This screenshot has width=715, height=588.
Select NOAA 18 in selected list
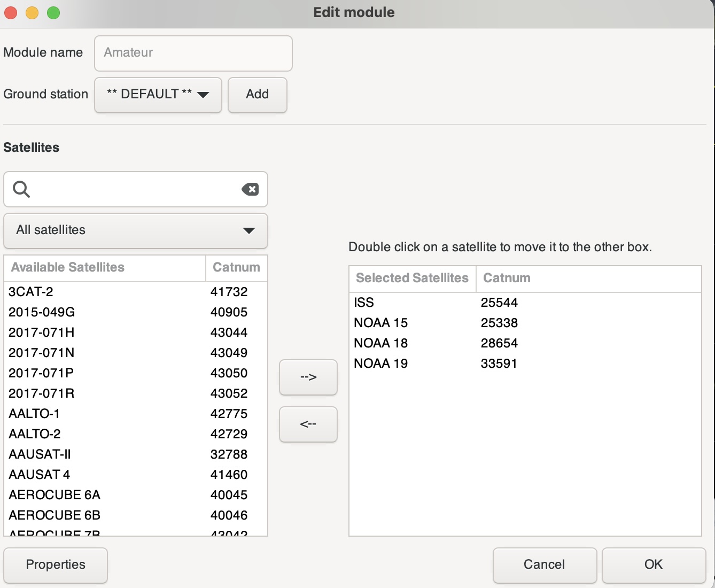(380, 343)
